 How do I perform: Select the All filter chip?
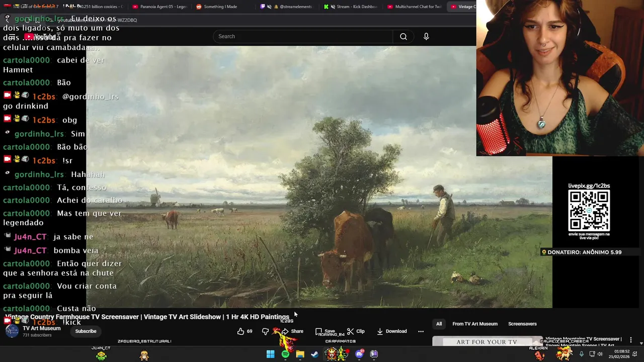(439, 324)
